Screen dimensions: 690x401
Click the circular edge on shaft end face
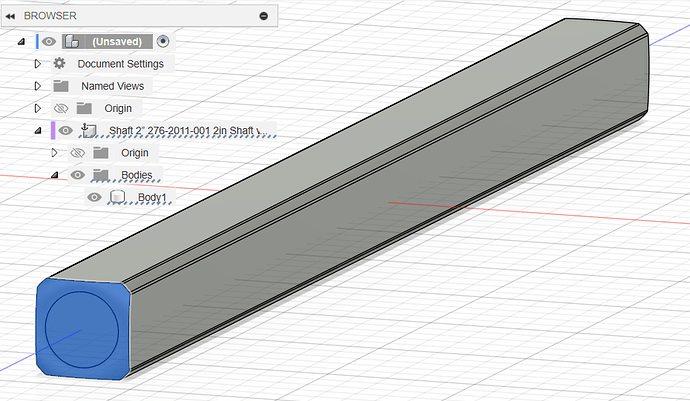click(46, 325)
